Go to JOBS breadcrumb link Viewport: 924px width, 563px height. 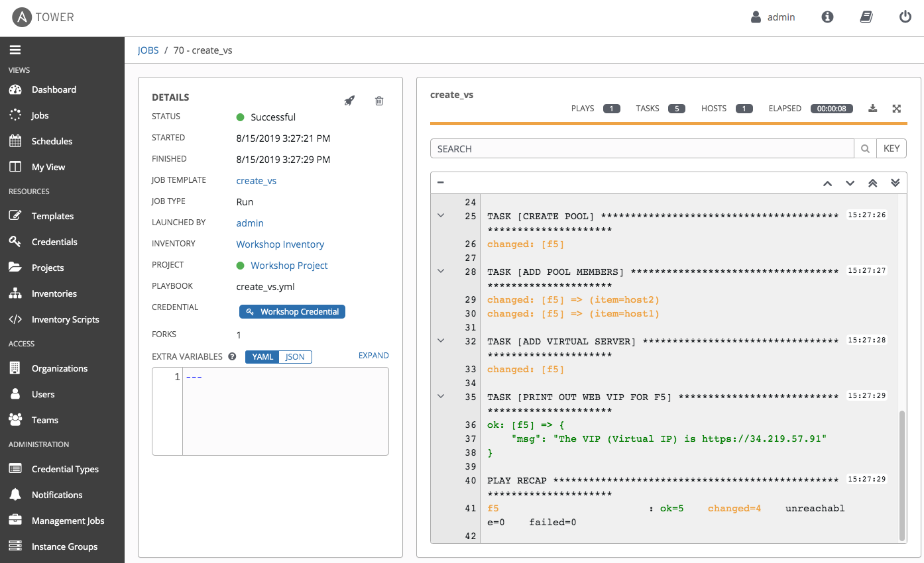coord(148,50)
